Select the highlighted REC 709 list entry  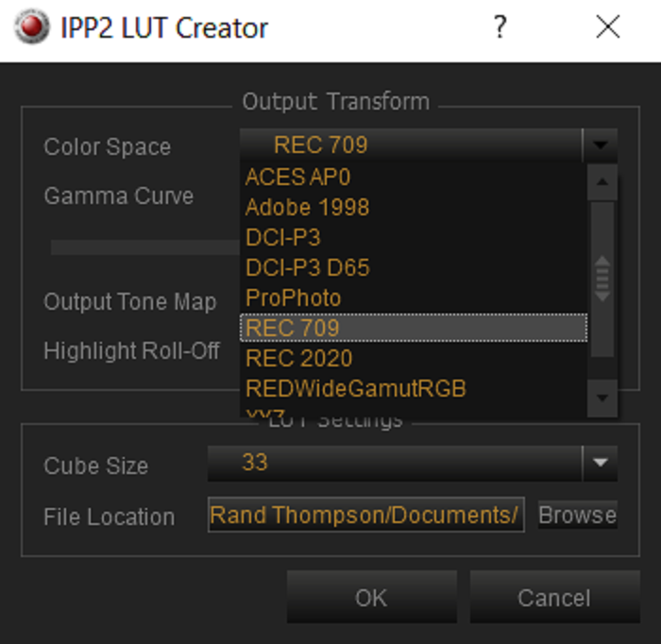click(x=414, y=328)
